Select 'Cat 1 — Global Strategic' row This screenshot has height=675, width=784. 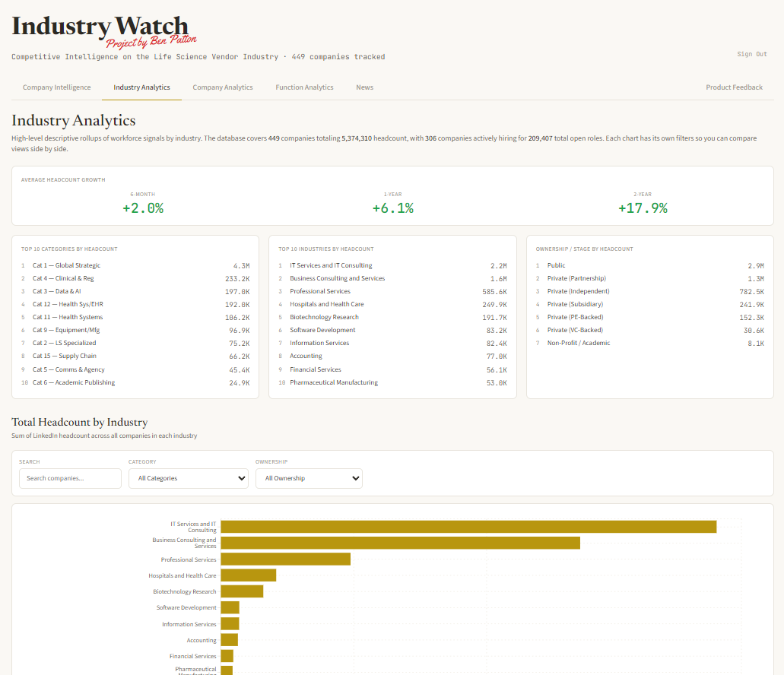135,265
